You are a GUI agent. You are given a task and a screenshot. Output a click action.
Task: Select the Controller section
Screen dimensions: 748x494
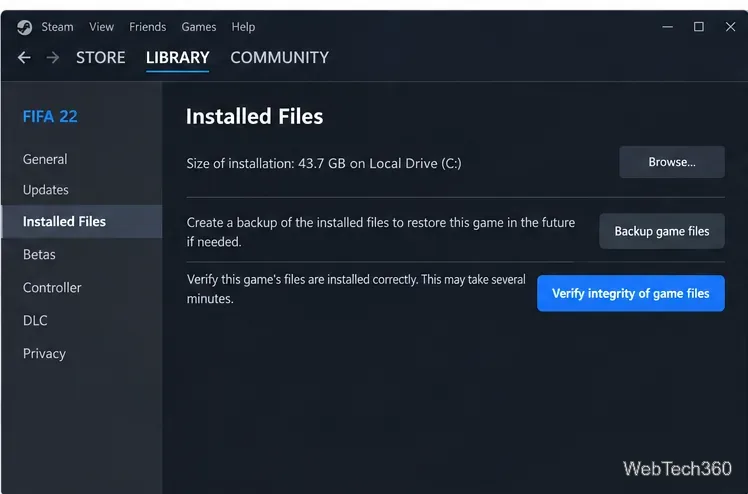(x=52, y=288)
